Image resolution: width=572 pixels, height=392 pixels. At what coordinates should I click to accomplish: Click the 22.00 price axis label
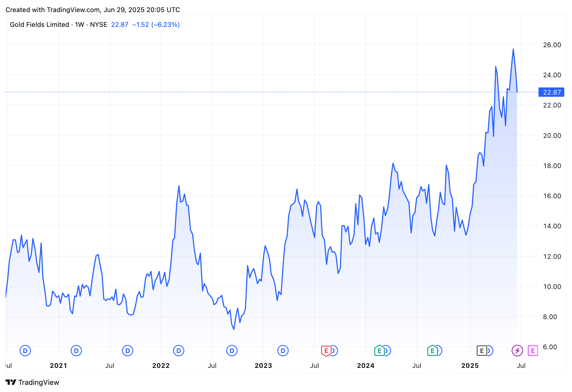552,105
